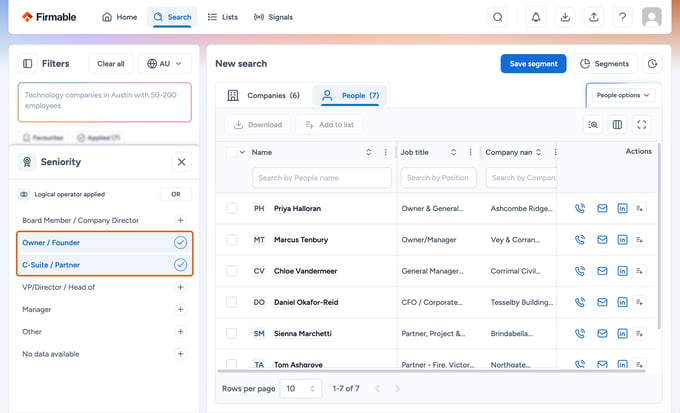Screen dimensions: 680x413
Task: Add Other seniority filter
Action: point(180,331)
